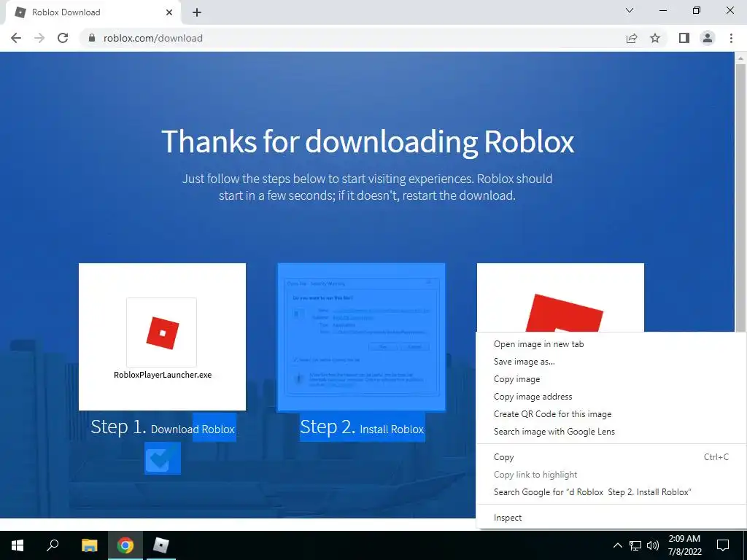Open Chrome side panel

684,38
